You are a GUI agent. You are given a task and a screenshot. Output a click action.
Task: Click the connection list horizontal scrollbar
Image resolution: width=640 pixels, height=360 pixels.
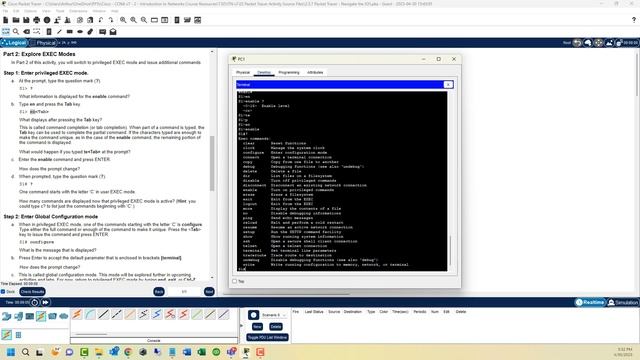tap(91, 334)
